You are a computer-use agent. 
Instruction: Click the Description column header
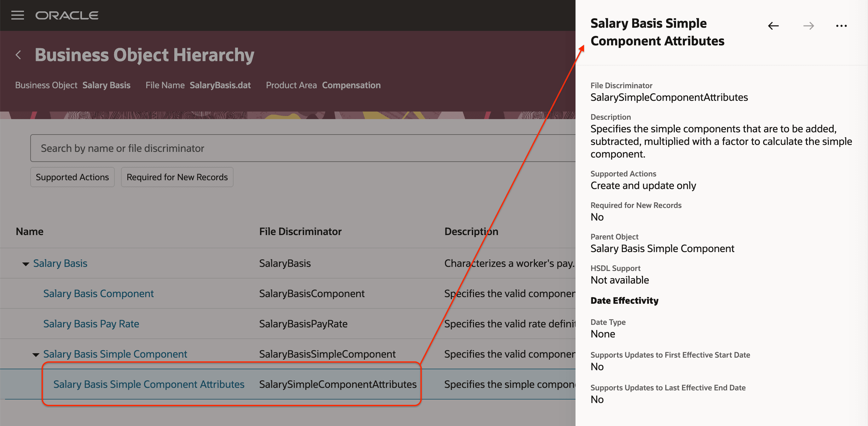pos(471,231)
